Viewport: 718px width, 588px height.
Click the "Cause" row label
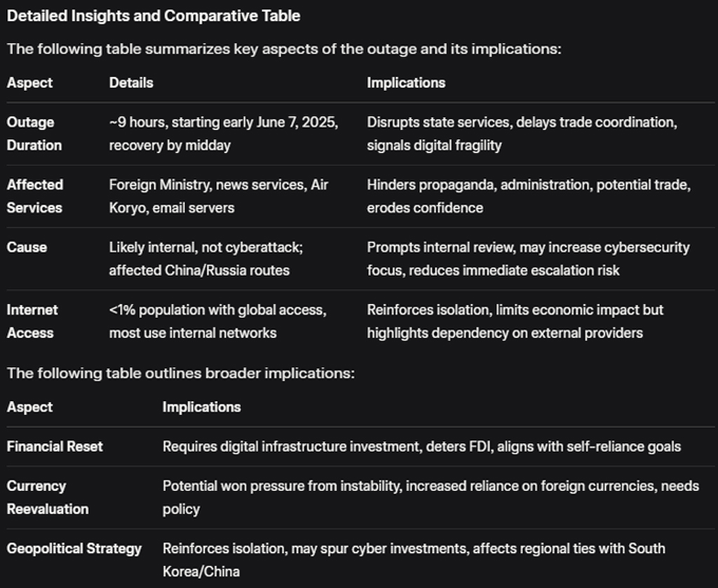27,247
